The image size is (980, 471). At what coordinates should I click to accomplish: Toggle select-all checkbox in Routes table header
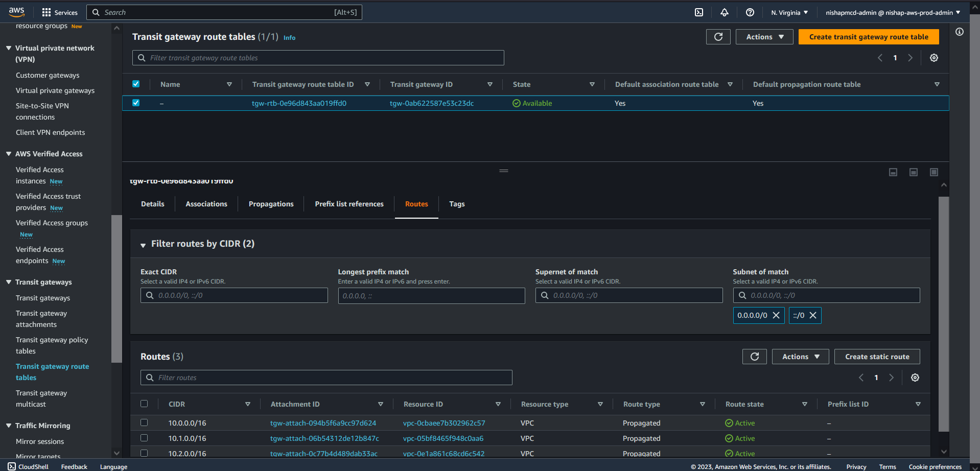(144, 404)
